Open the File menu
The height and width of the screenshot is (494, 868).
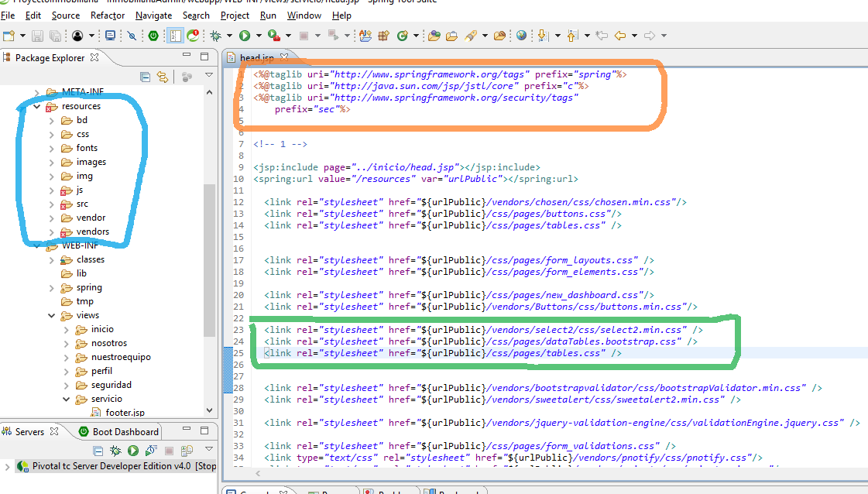click(8, 15)
